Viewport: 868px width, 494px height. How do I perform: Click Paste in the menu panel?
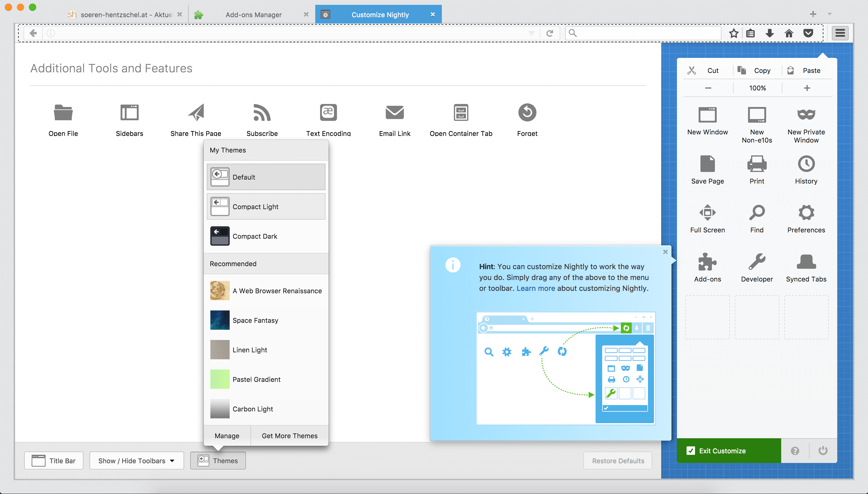807,70
